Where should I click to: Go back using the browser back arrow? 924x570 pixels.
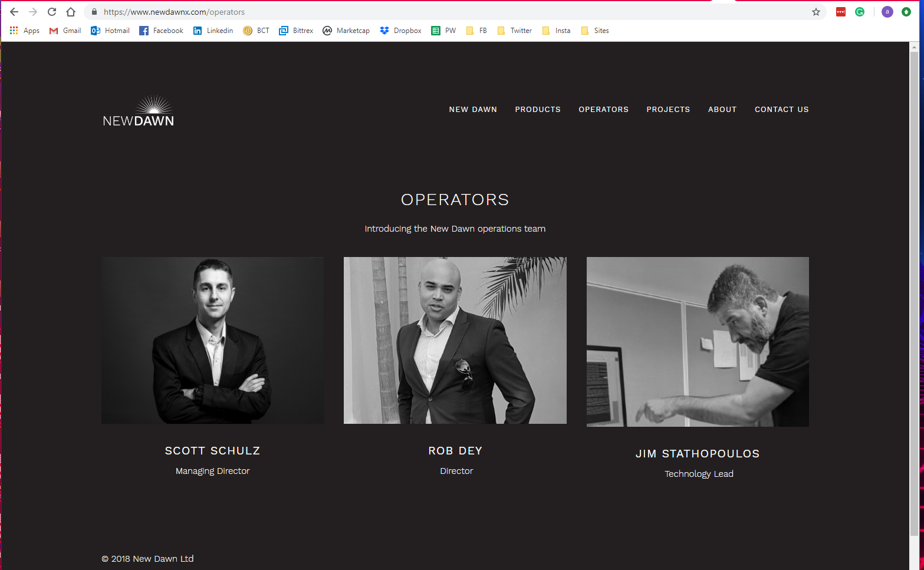tap(14, 12)
